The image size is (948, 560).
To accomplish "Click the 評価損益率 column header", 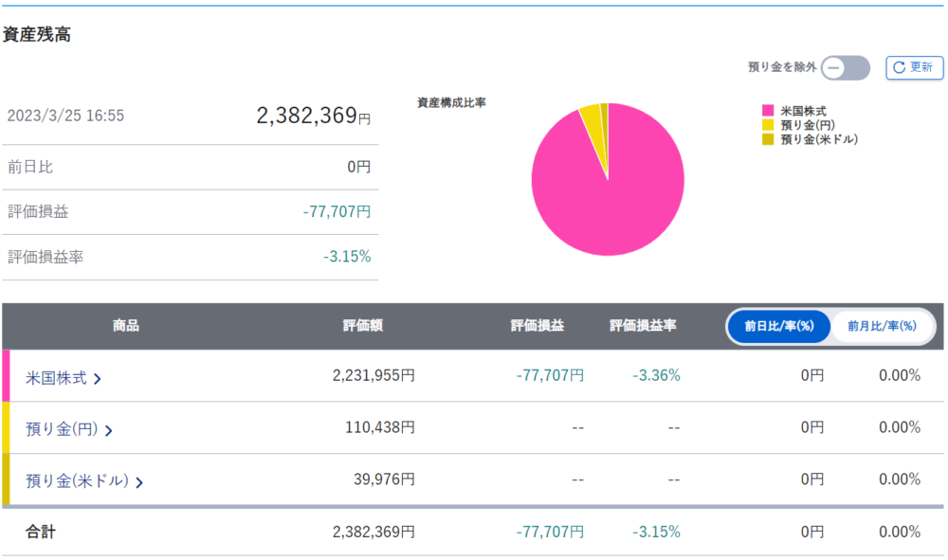I will [642, 326].
